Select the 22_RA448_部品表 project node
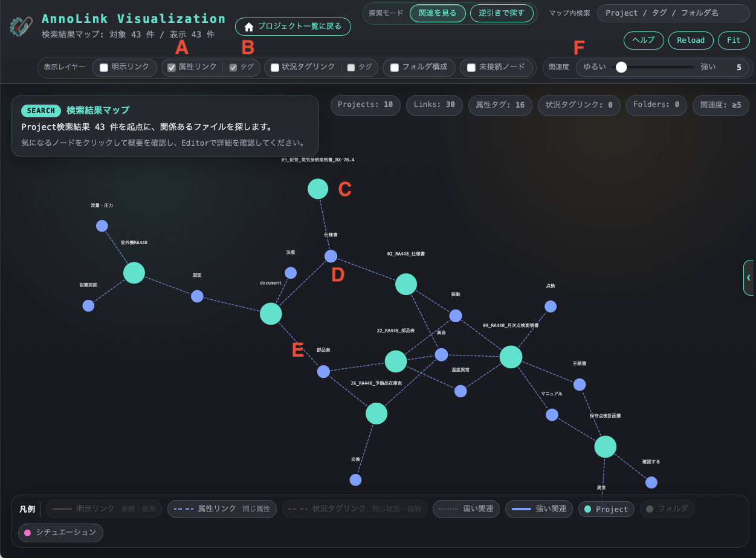Viewport: 756px width, 558px height. coord(396,361)
